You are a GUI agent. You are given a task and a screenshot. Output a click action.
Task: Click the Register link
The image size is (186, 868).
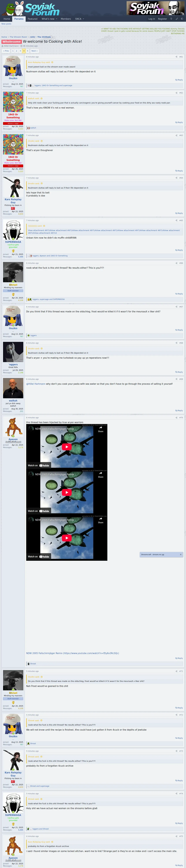(x=162, y=19)
